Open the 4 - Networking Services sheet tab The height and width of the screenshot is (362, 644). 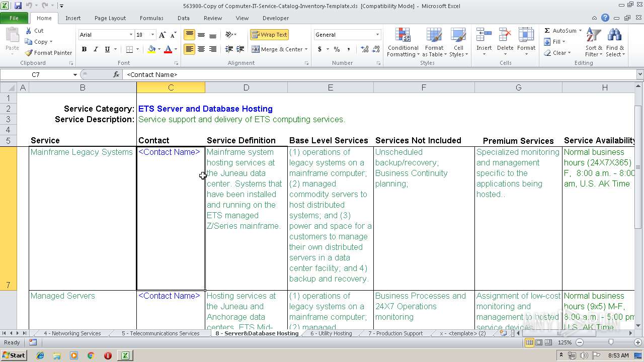tap(72, 333)
